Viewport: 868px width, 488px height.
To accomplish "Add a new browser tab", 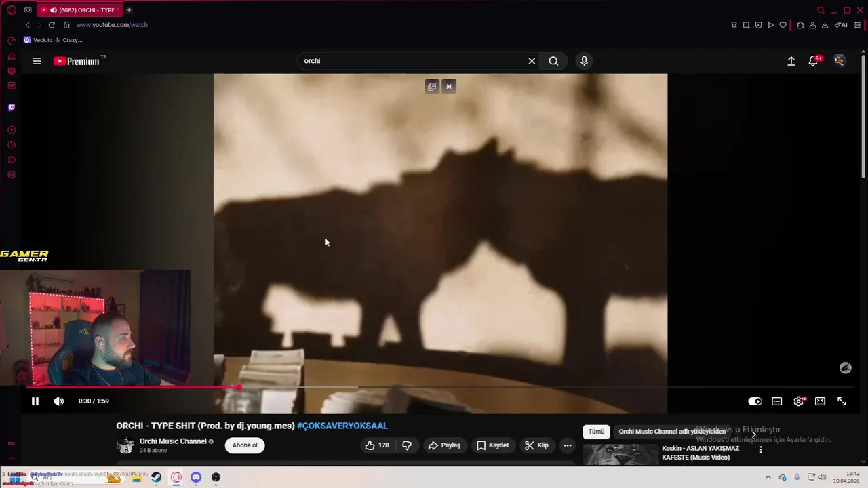I will click(x=129, y=10).
